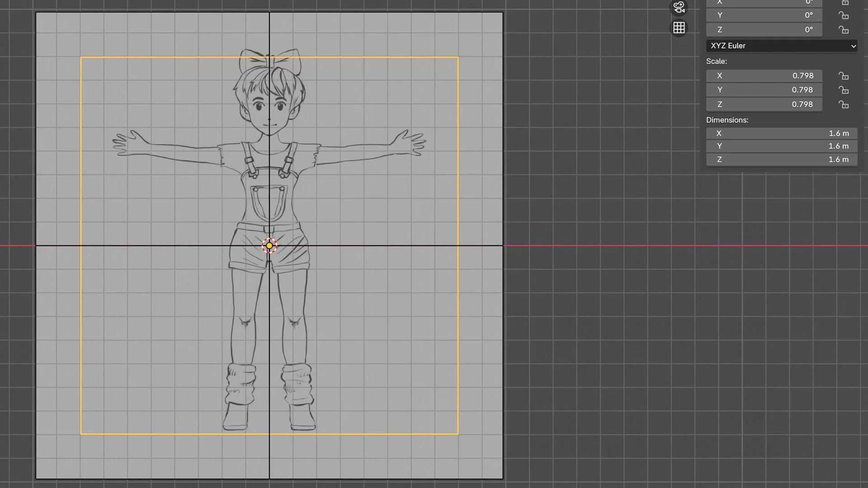Click the Scale X field showing 0.798
Viewport: 868px width, 488px height.
[764, 76]
